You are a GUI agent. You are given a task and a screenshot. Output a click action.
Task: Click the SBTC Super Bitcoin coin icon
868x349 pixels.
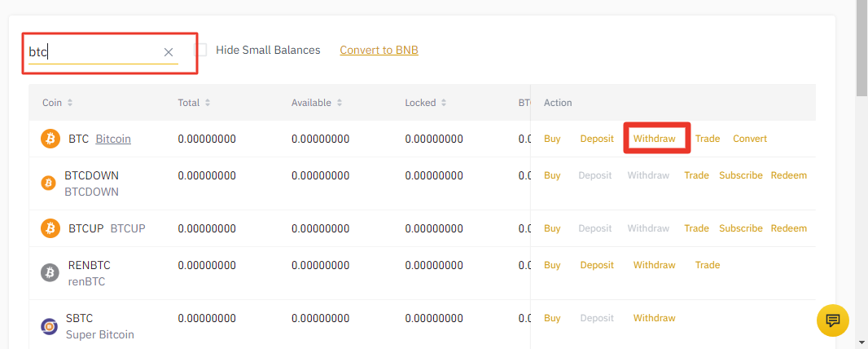coord(50,326)
